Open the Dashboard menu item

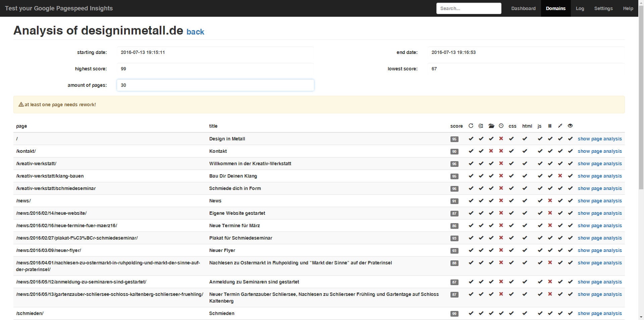[x=523, y=8]
